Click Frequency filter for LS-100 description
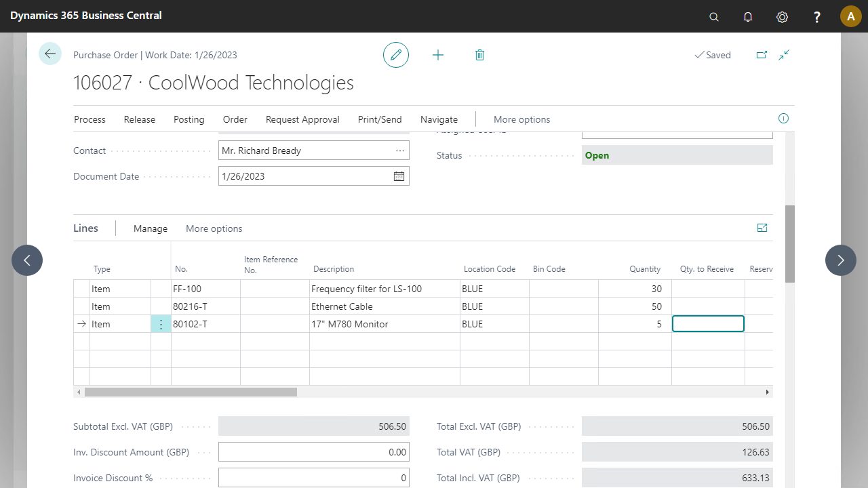 384,289
